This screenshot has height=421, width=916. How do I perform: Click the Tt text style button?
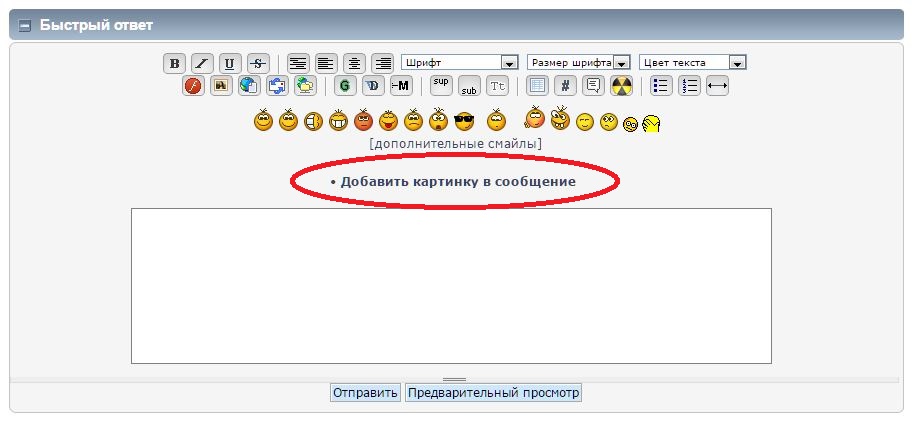(497, 86)
